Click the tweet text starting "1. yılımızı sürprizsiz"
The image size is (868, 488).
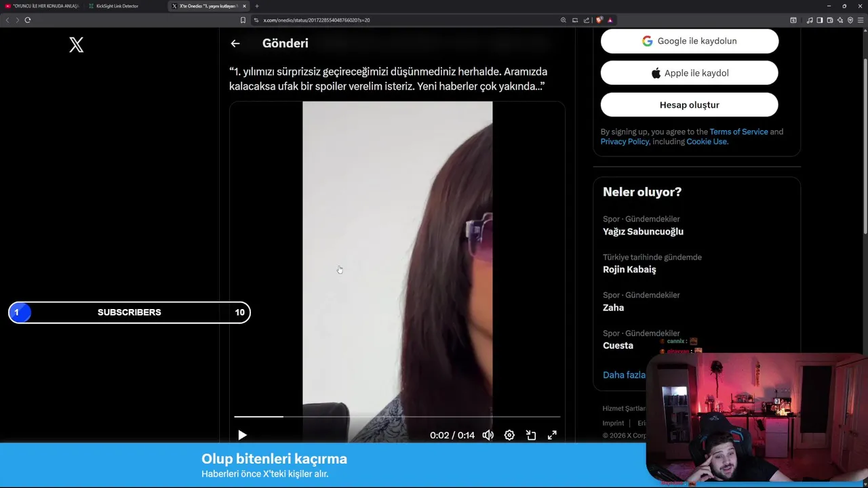[389, 79]
